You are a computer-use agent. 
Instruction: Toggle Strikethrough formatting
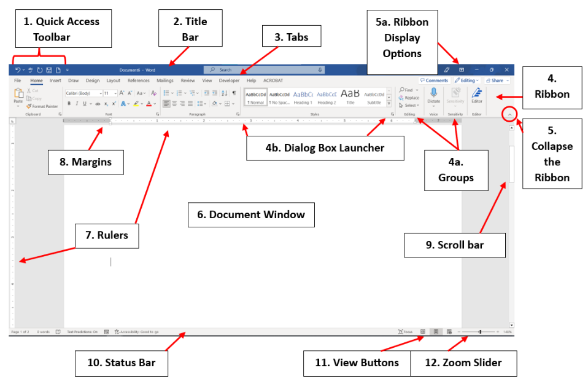[98, 104]
